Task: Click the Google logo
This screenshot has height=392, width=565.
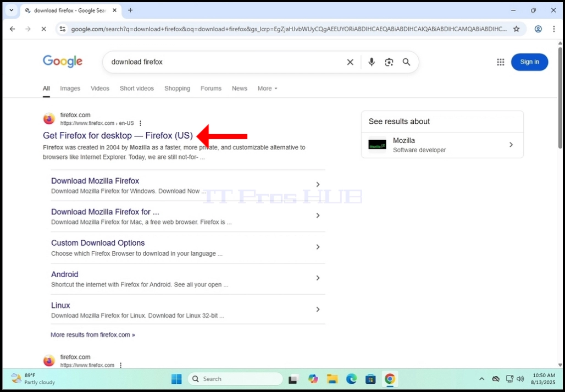Action: coord(63,61)
